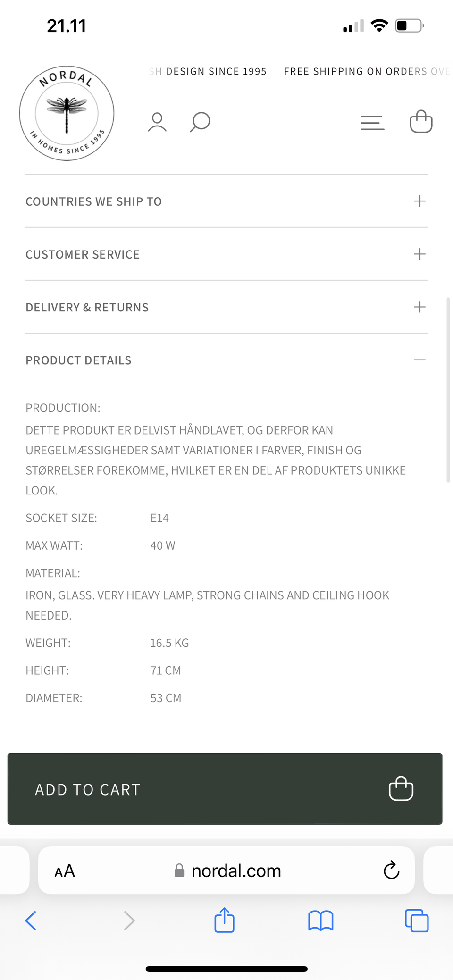Expand Delivery & Returns section
Screen dimensions: 453x980
pyautogui.click(x=419, y=307)
